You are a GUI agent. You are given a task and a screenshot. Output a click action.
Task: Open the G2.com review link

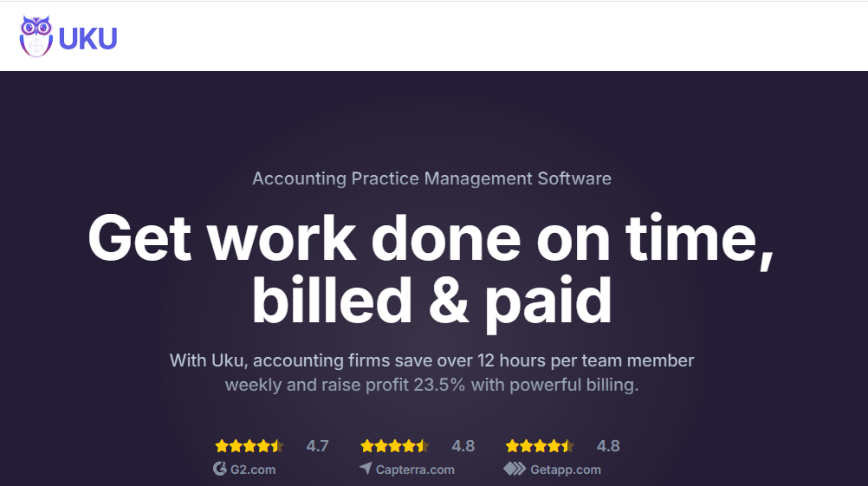coord(253,470)
